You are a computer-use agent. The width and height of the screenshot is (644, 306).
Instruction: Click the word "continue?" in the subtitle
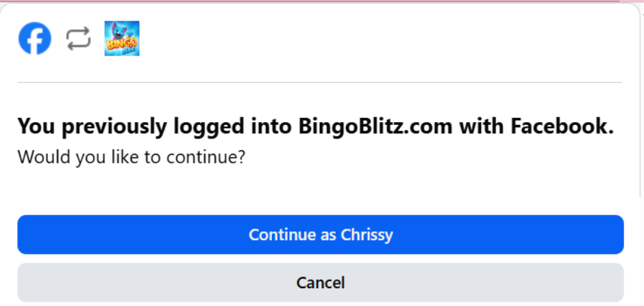(x=214, y=157)
